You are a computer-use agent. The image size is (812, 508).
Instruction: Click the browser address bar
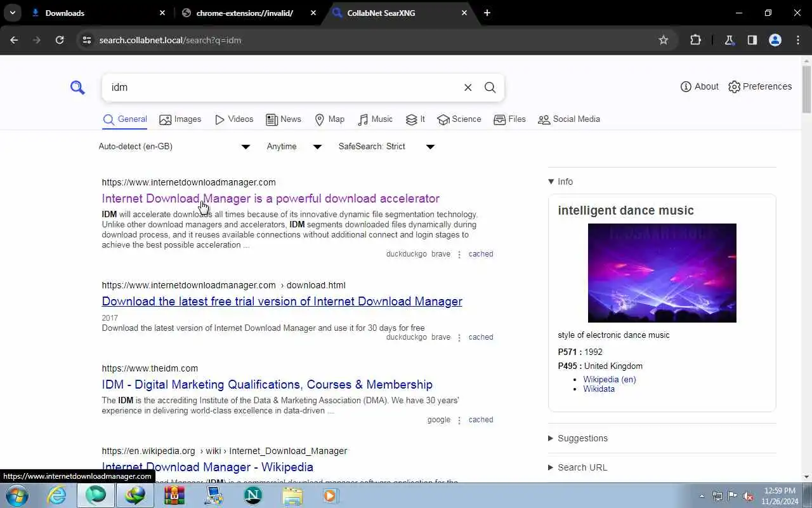(374, 40)
